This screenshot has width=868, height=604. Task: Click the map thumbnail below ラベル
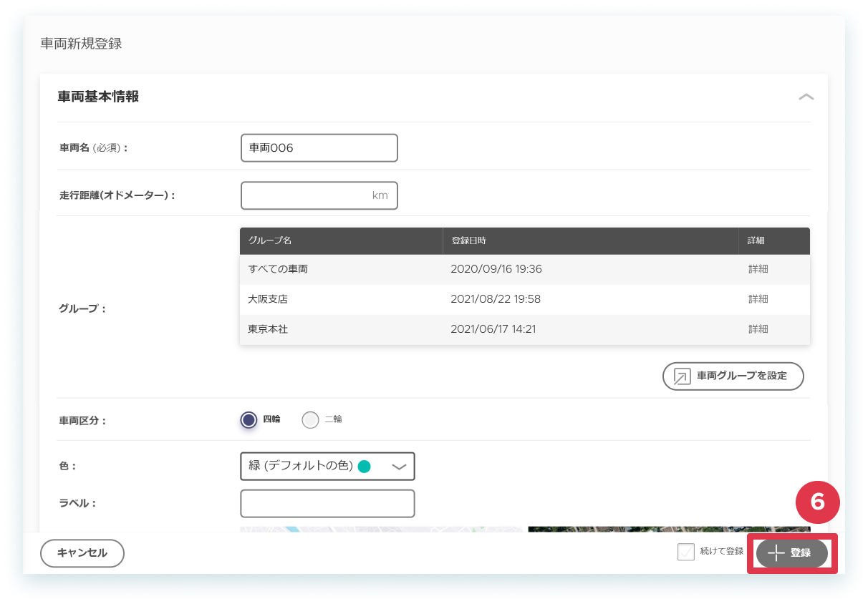(381, 530)
